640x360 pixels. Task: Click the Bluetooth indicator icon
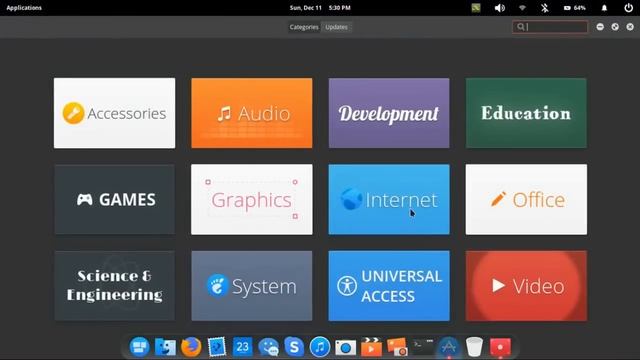[x=544, y=8]
